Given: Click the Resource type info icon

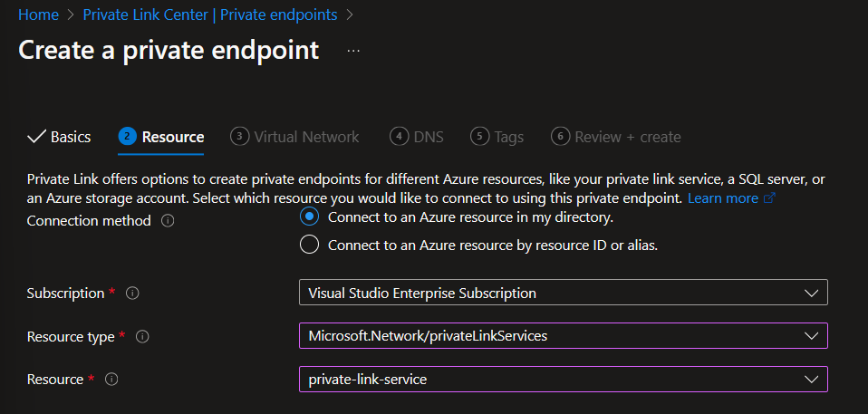Looking at the screenshot, I should tap(142, 337).
